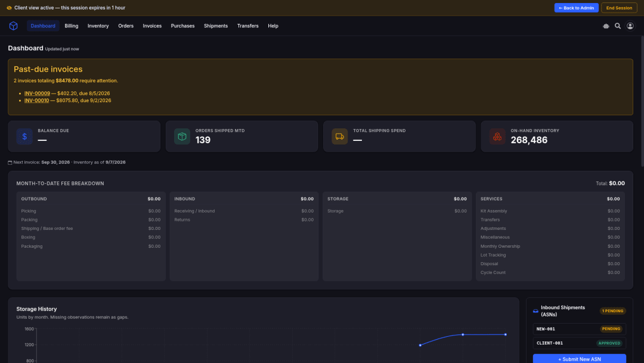Click the 1 PENDING badge in Inbound Shipments

[612, 311]
